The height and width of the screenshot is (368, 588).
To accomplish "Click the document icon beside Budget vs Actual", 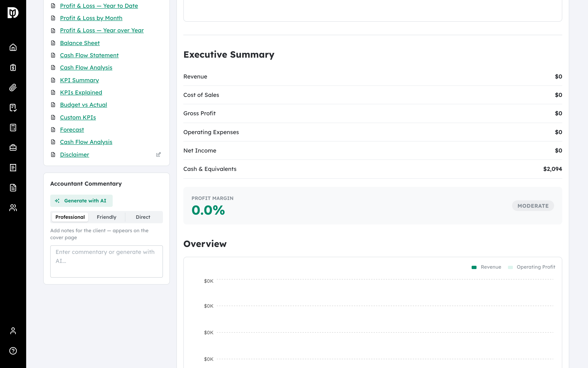I will (53, 105).
